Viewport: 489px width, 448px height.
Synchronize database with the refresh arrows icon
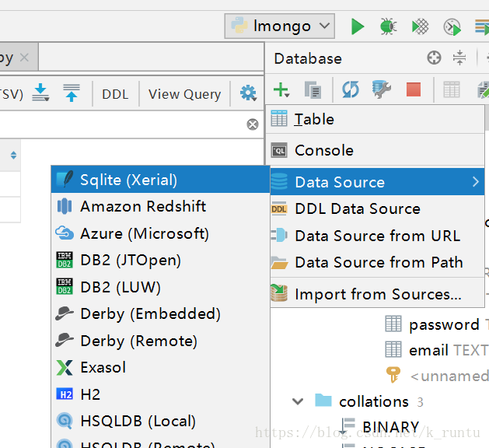coord(351,90)
